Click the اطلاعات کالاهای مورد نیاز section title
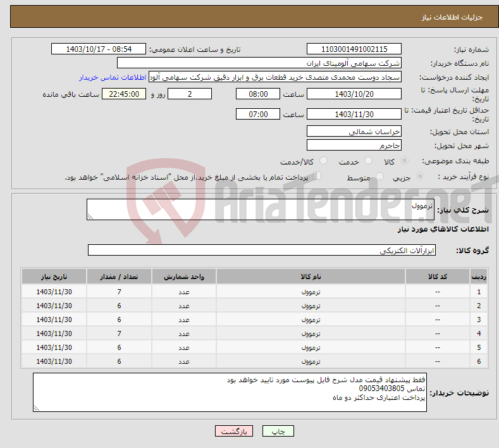The height and width of the screenshot is (448, 499). (443, 229)
